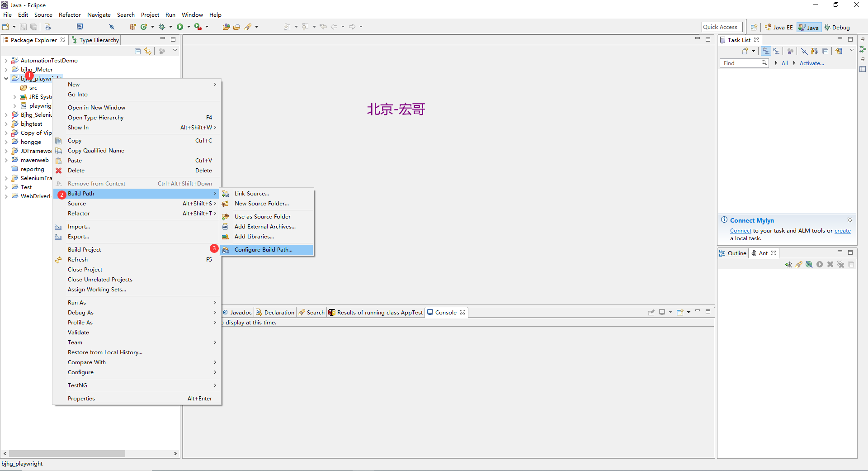Viewport: 868px width, 471px height.
Task: Expand the hongge project node
Action: [5, 142]
